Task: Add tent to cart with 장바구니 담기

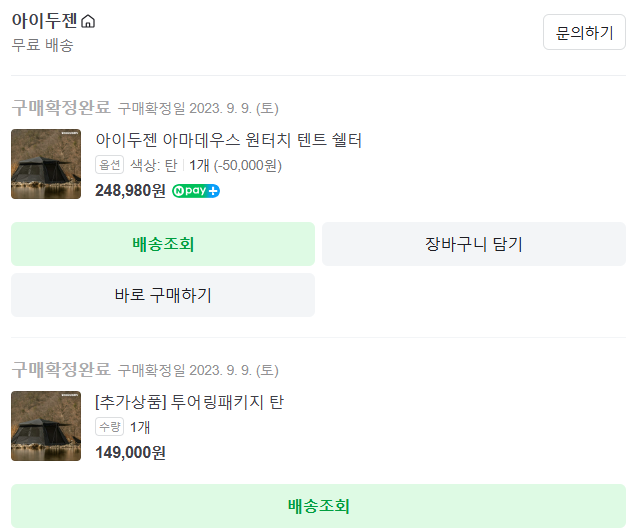Action: [x=473, y=244]
